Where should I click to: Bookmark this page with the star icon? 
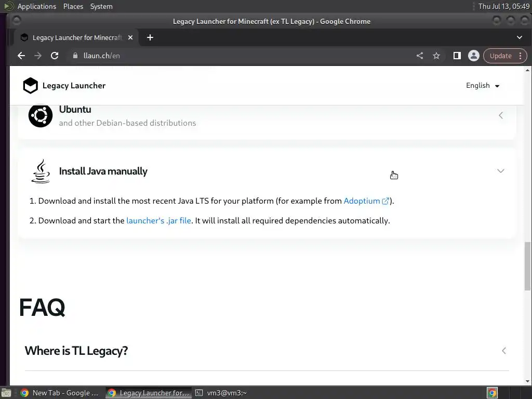pyautogui.click(x=436, y=56)
